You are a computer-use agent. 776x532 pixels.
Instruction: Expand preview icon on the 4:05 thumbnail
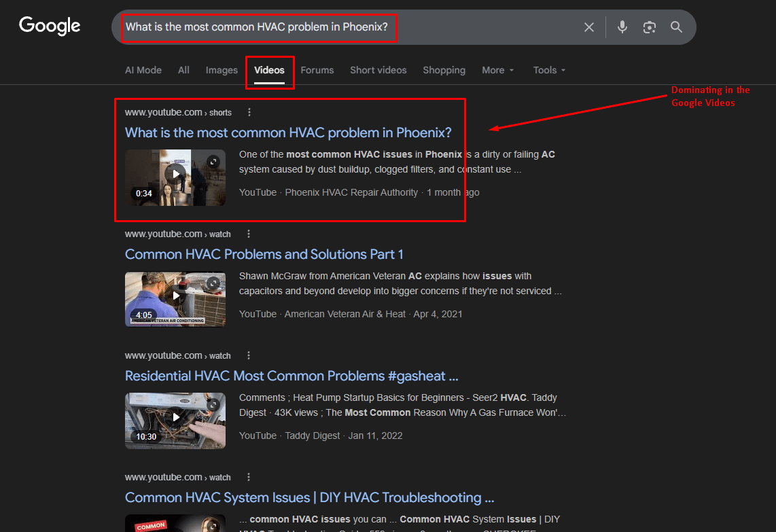(x=213, y=283)
